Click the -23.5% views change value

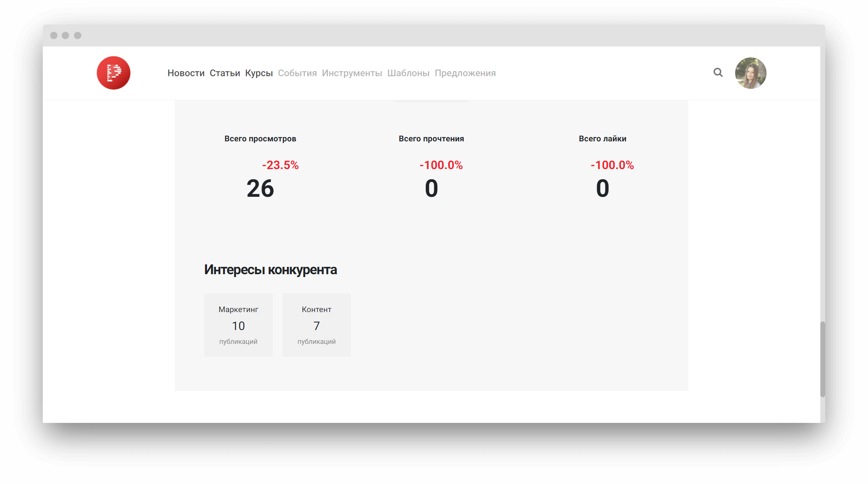(280, 165)
